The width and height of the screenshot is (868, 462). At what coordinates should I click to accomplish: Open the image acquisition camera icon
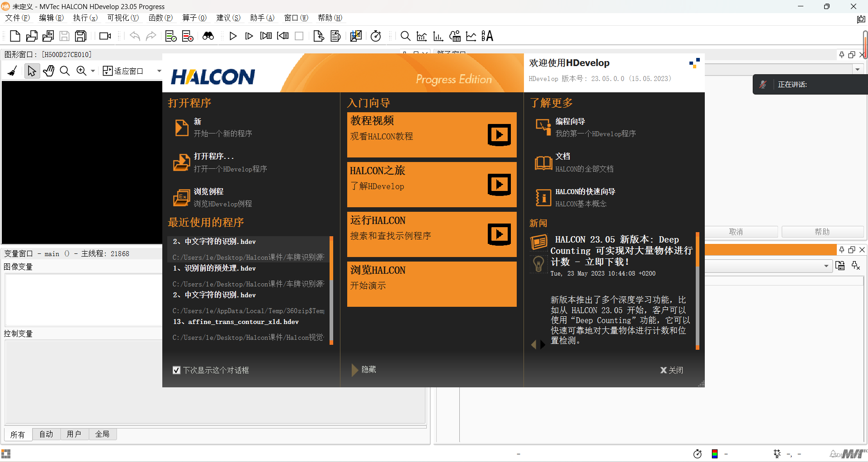tap(105, 36)
